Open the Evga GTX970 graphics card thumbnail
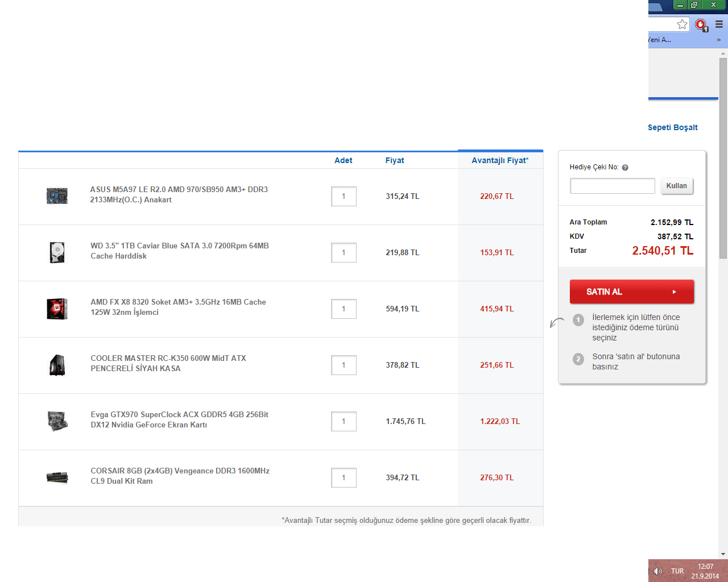The height and width of the screenshot is (582, 728). click(57, 421)
